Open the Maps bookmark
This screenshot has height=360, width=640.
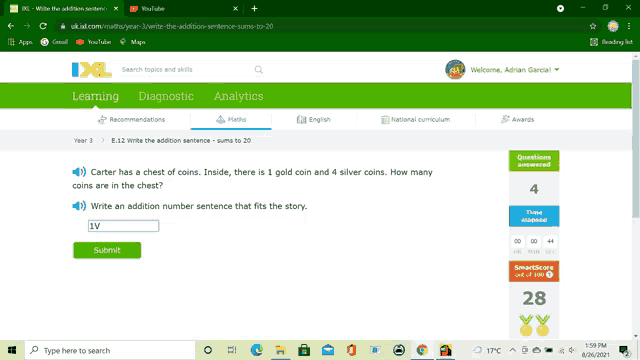pos(133,42)
